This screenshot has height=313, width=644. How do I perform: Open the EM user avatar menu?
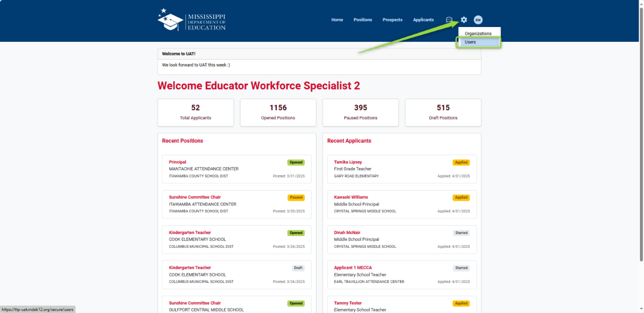[x=478, y=20]
